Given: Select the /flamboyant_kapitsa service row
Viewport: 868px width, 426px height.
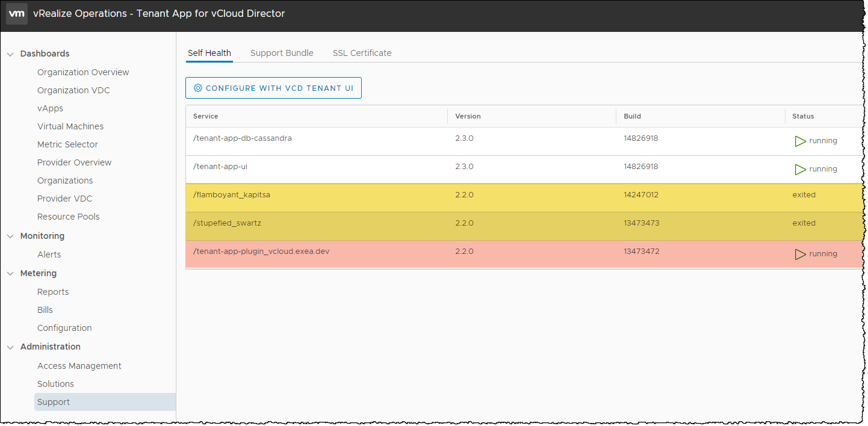Looking at the screenshot, I should (x=228, y=195).
